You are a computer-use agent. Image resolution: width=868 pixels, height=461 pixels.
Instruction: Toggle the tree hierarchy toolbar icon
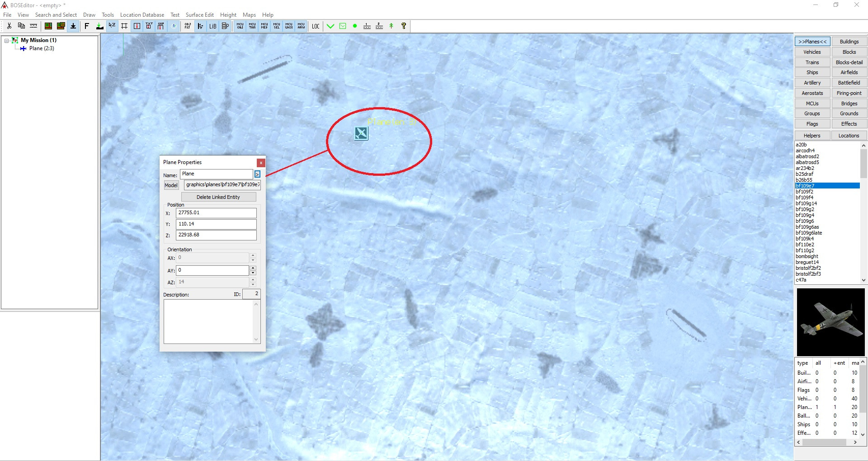click(x=200, y=26)
